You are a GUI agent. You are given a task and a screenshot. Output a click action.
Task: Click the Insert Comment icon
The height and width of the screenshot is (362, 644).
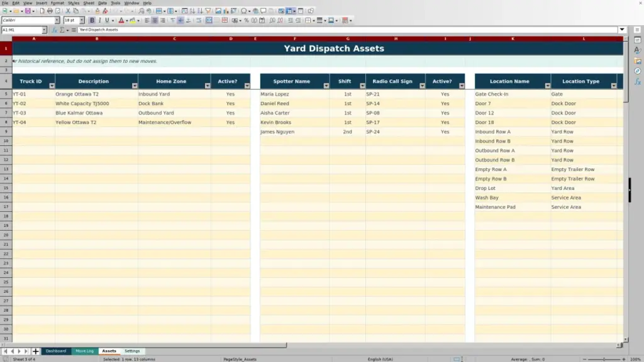264,11
